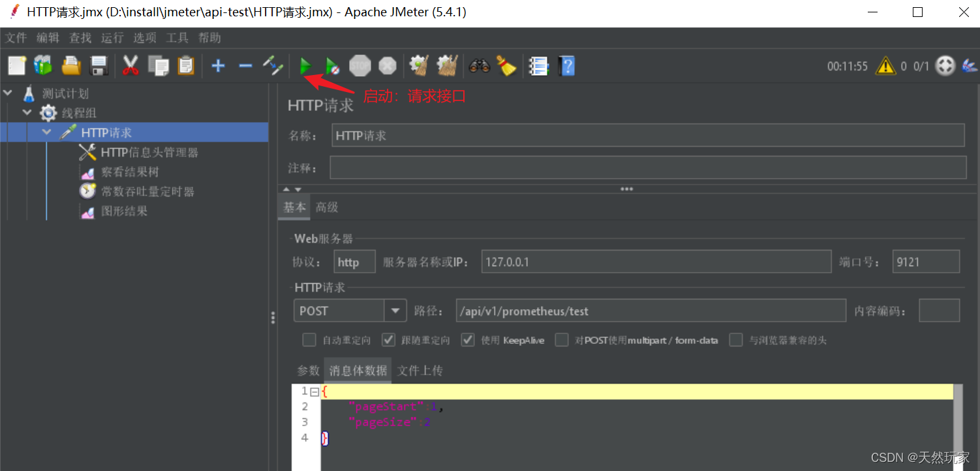The image size is (980, 471).
Task: Enable 自动重定向 checkbox
Action: click(x=309, y=340)
